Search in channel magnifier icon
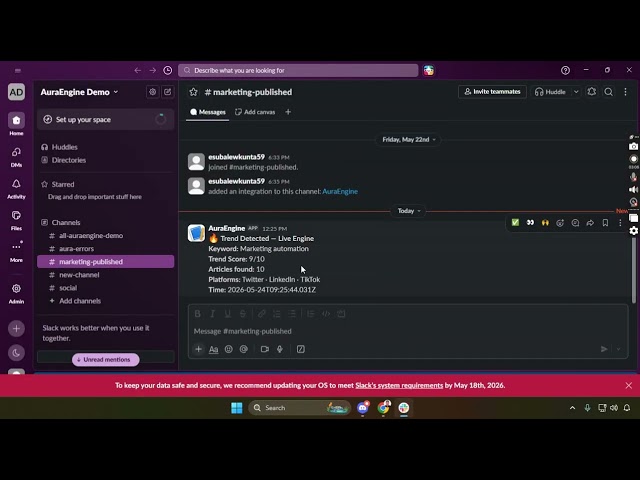The image size is (640, 480). (609, 92)
